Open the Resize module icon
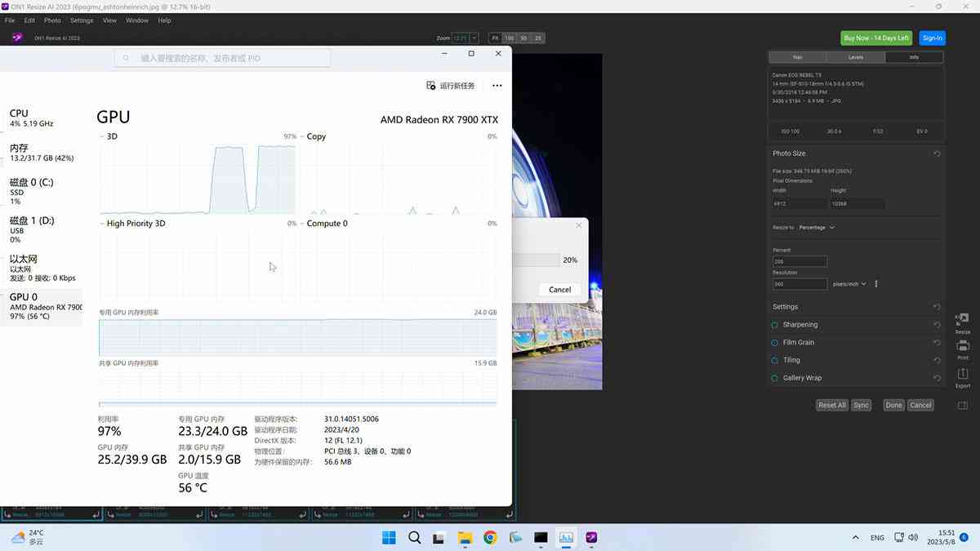 tap(963, 321)
